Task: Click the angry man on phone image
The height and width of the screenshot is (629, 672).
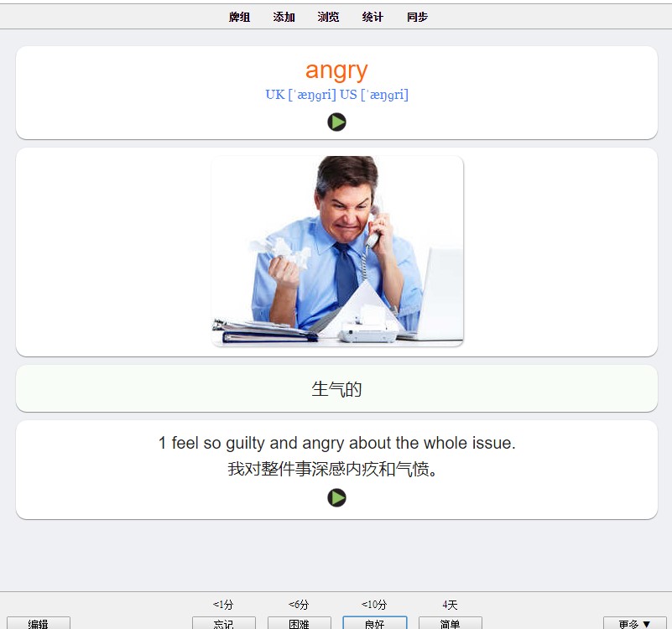Action: point(337,251)
